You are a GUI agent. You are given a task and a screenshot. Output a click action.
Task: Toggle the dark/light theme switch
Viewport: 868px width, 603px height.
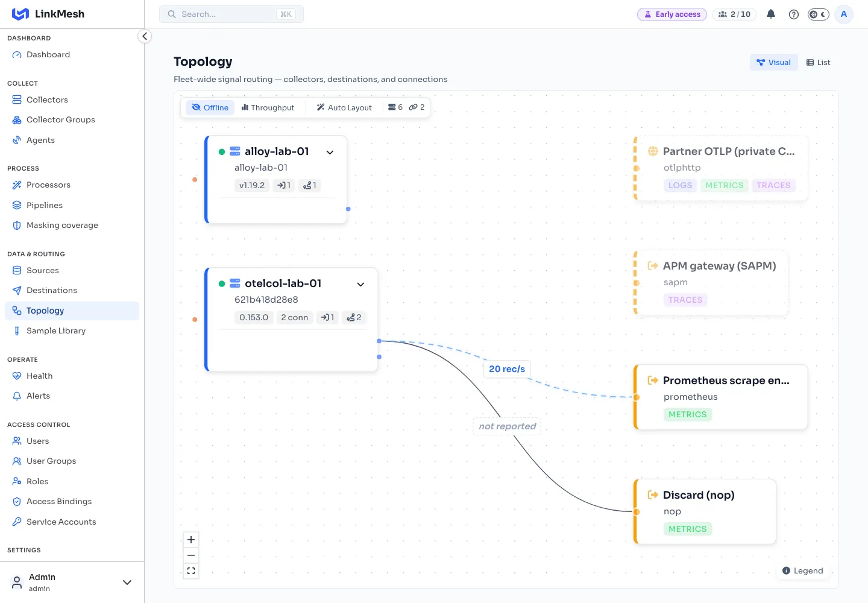(819, 14)
